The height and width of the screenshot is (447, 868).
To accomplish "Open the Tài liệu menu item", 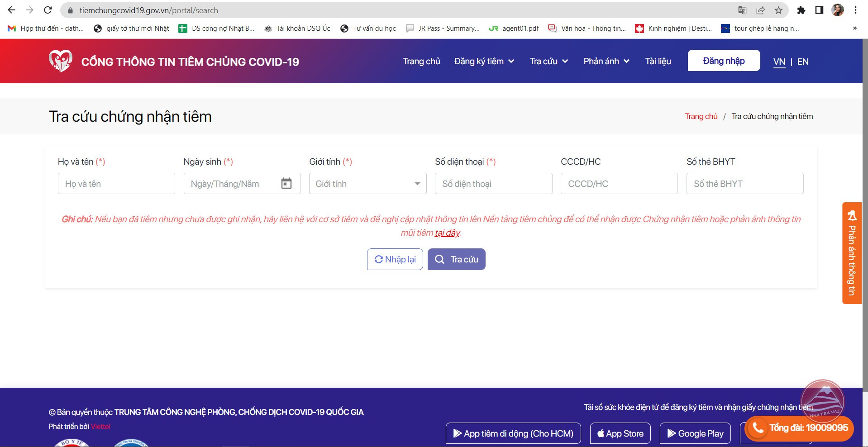I will pyautogui.click(x=658, y=61).
